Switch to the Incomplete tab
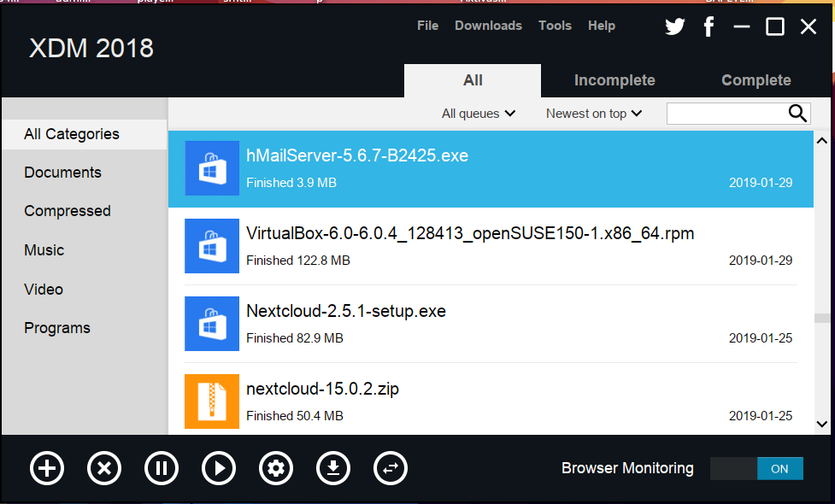The image size is (835, 504). [614, 80]
